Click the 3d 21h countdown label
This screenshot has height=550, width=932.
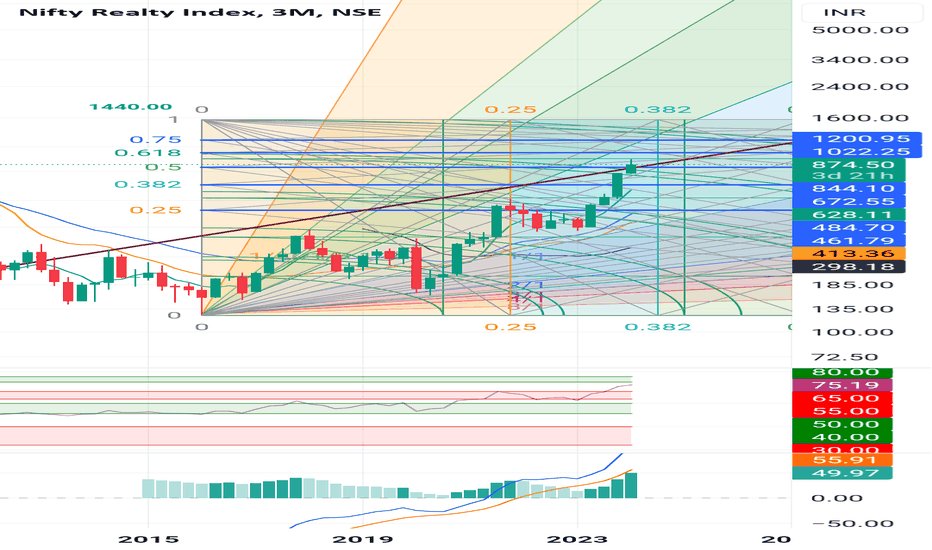point(849,175)
